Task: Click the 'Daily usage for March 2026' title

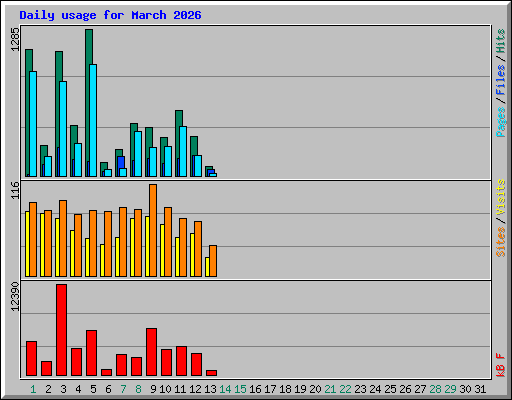Action: [110, 15]
